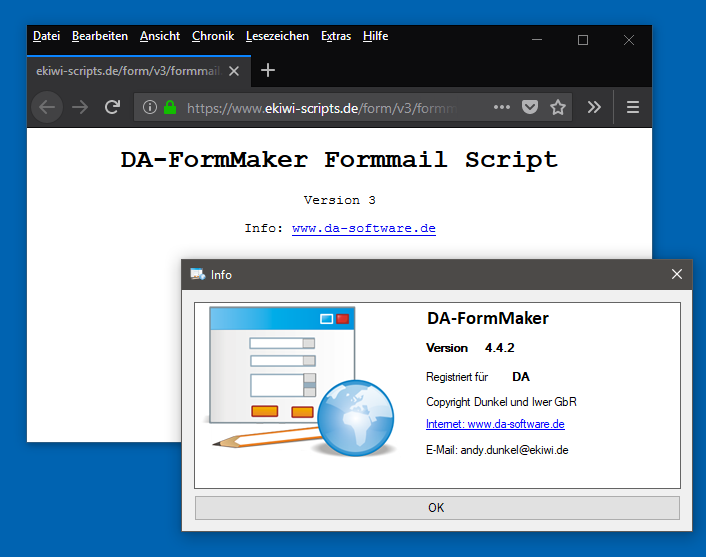Click the Copyright Dunkel und Iwer GbR text
Viewport: 706px width, 557px height.
click(x=501, y=402)
